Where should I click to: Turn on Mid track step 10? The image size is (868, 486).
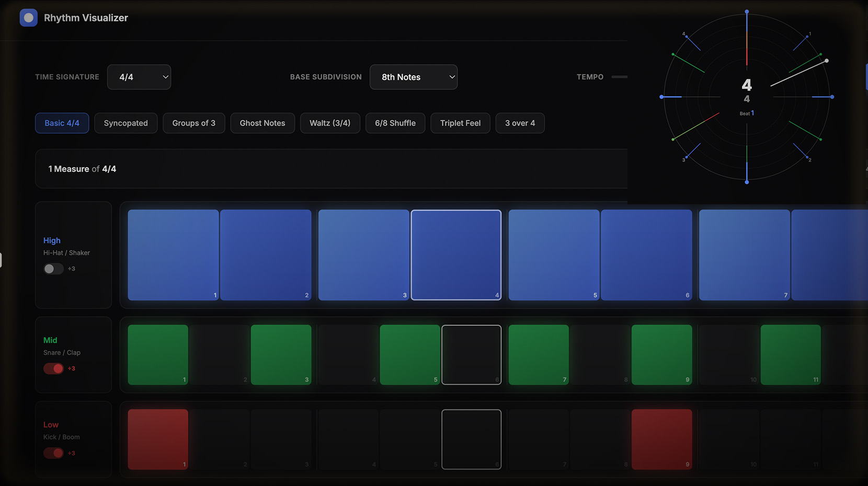tap(729, 355)
